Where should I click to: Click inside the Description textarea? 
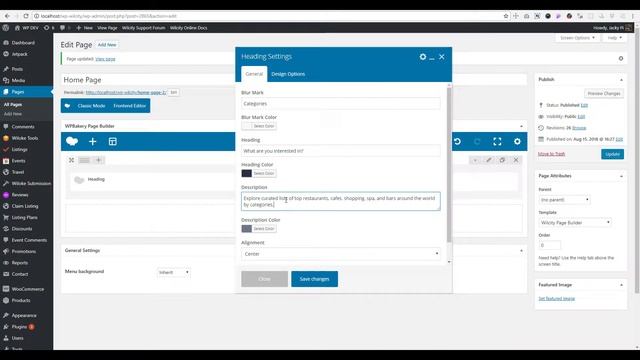click(340, 201)
